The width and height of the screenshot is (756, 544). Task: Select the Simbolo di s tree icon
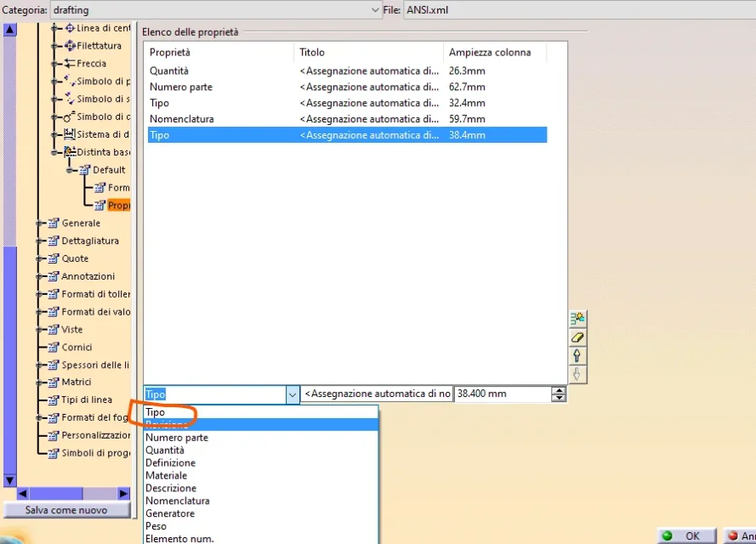click(70, 99)
